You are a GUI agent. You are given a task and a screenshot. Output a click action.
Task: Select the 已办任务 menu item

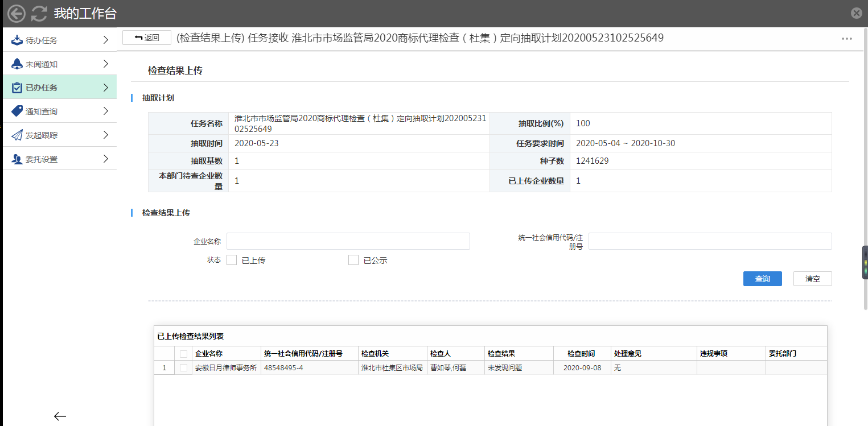[60, 88]
